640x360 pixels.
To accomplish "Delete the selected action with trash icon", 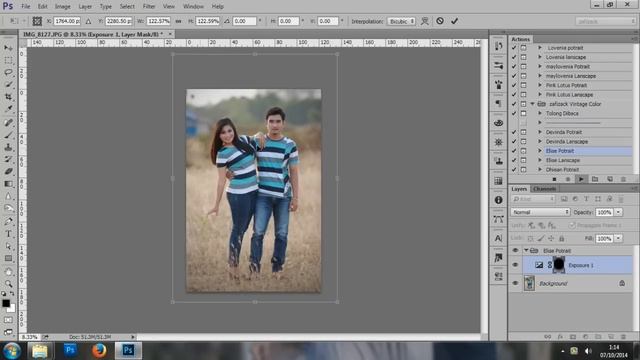I will (623, 179).
